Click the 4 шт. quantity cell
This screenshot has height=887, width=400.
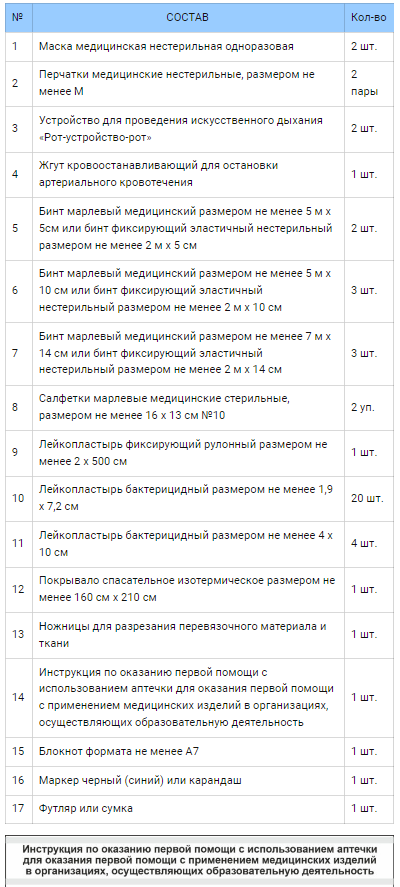coord(369,544)
